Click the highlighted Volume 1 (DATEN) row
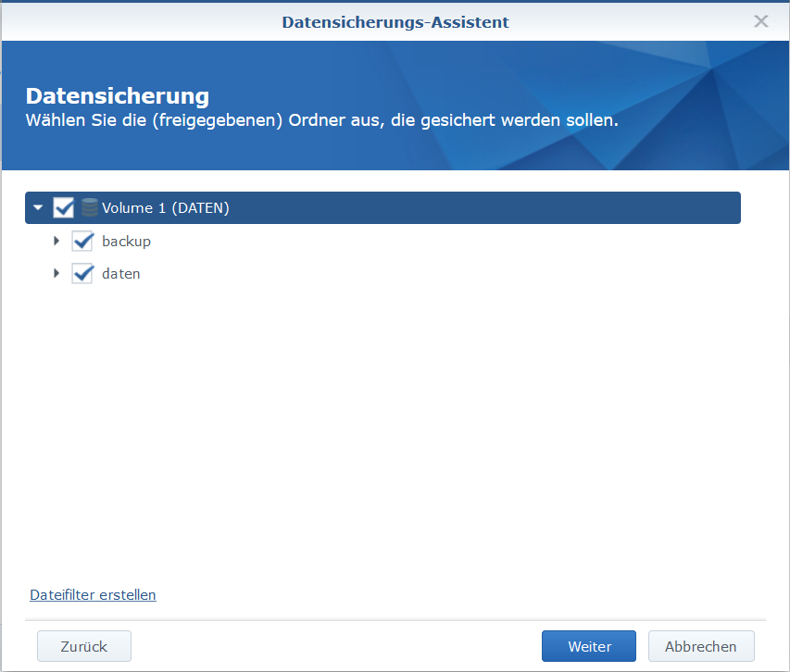The width and height of the screenshot is (790, 672). (370, 207)
